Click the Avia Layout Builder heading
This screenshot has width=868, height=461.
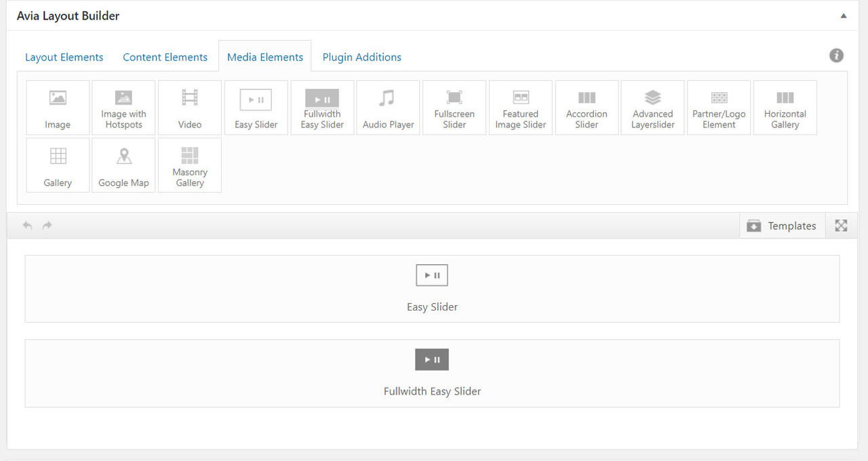click(x=68, y=16)
